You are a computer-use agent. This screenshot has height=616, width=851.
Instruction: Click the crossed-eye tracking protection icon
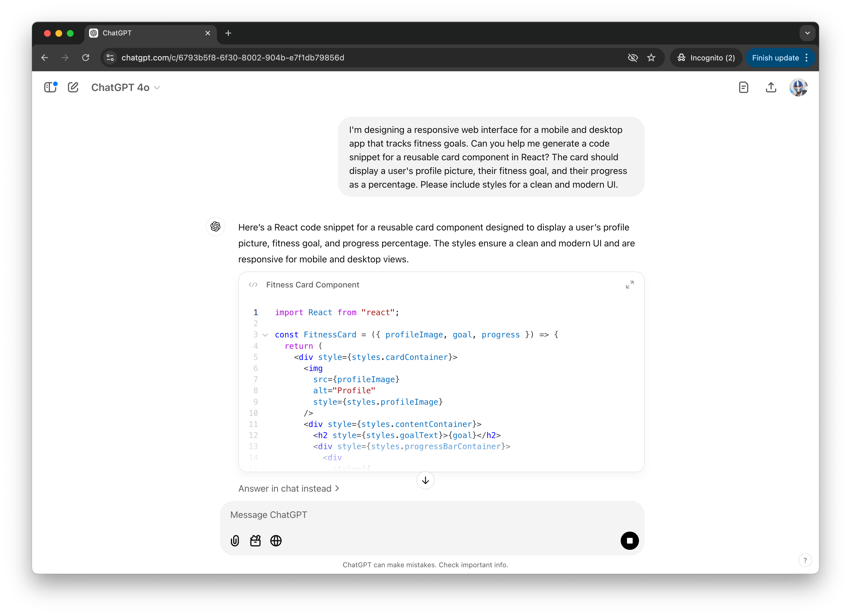pos(633,58)
